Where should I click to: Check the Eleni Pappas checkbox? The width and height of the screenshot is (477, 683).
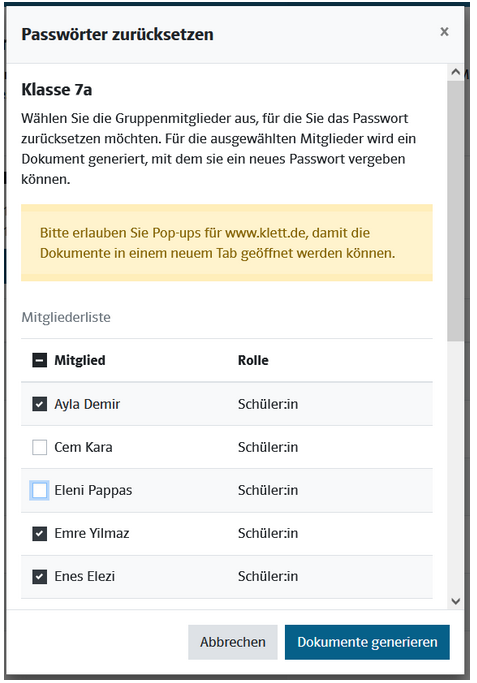(40, 490)
